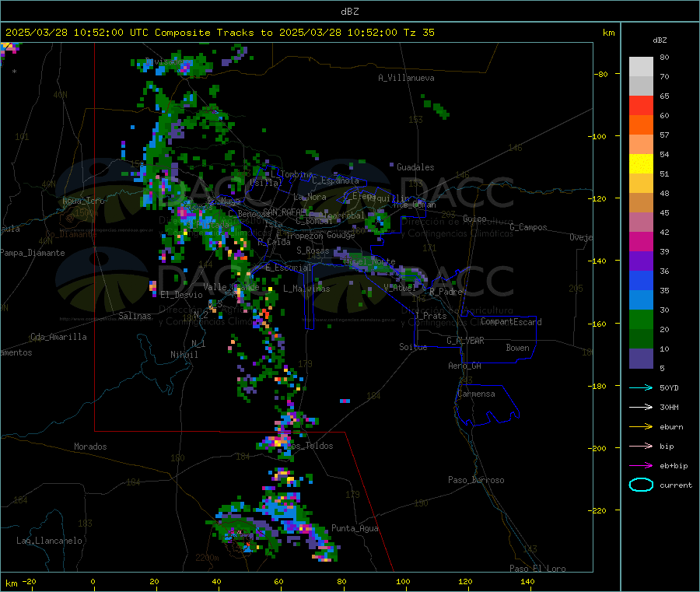
Task: Click the 65 dBZ gray color swatch
Action: 641,86
